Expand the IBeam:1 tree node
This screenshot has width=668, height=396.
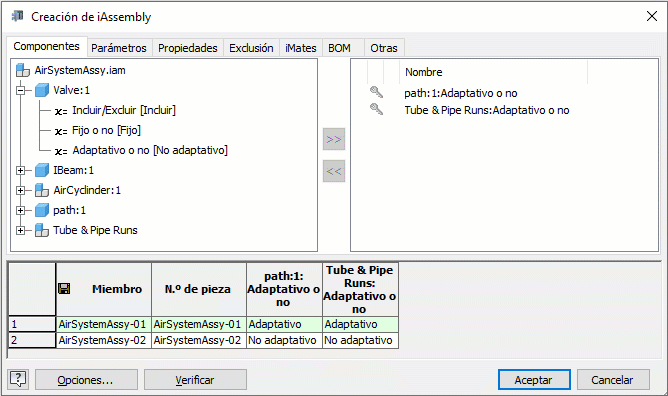click(x=20, y=170)
